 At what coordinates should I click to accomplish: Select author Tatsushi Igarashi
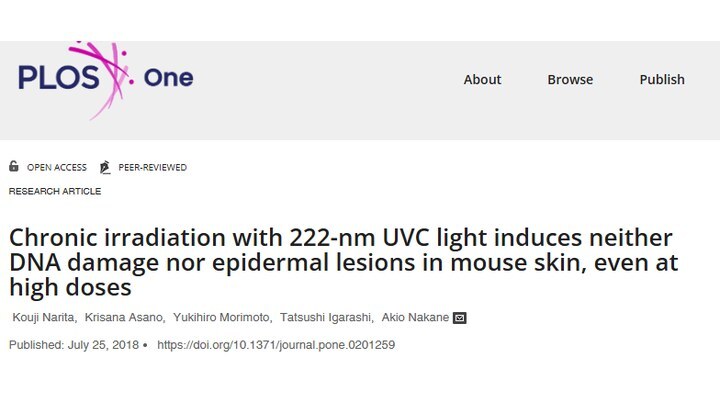click(326, 317)
